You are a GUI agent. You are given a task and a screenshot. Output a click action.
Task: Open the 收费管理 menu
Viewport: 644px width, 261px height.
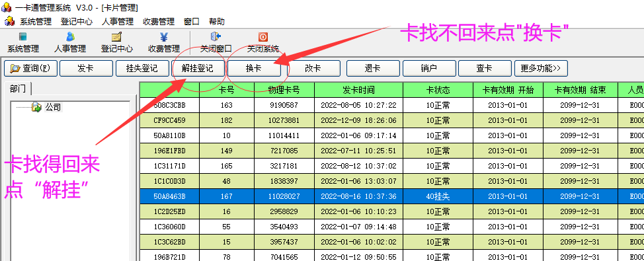(159, 22)
